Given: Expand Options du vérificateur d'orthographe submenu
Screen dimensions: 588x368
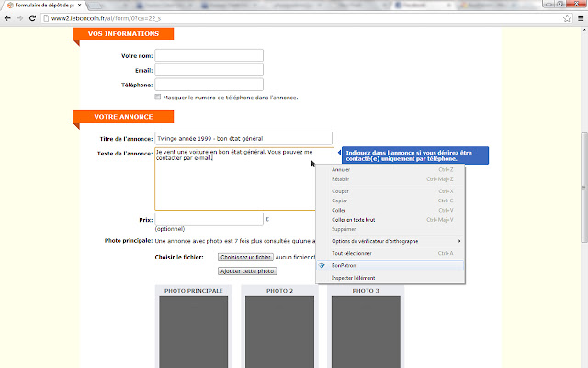Looking at the screenshot, I should tap(390, 241).
